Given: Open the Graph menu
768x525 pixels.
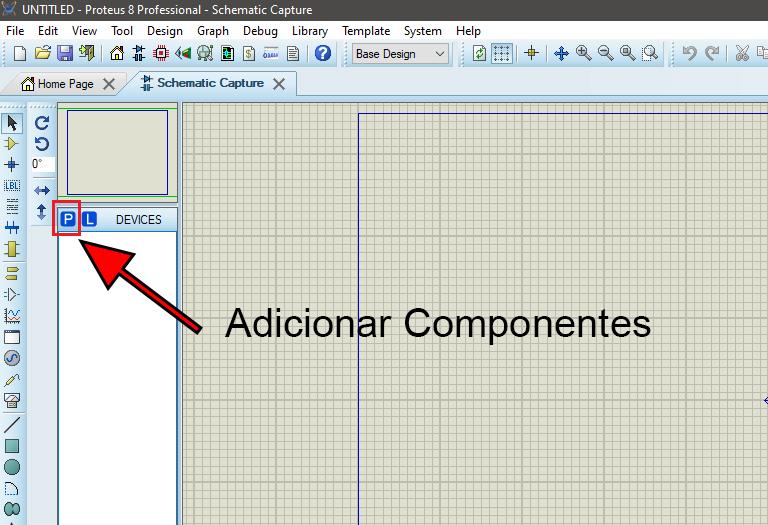Looking at the screenshot, I should point(213,31).
